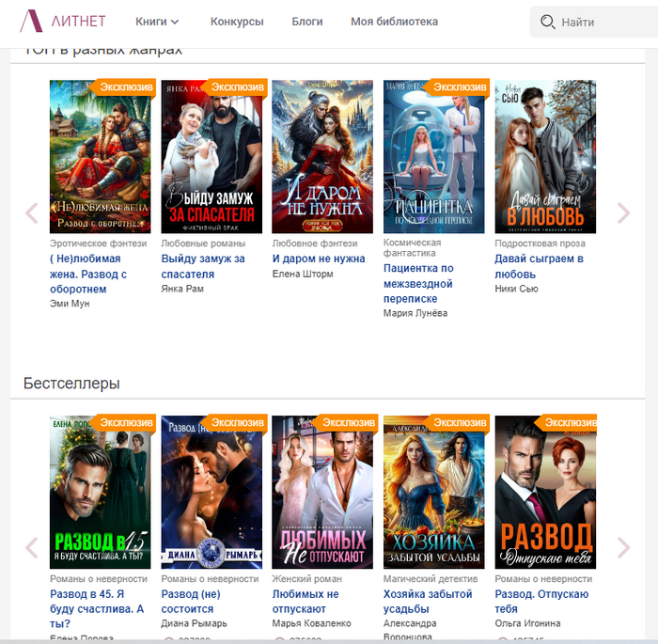The height and width of the screenshot is (644, 658).
Task: Click the Найти search field
Action: [594, 22]
